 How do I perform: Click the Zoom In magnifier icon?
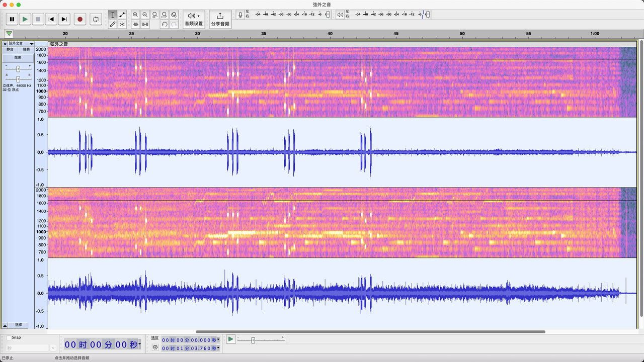[x=135, y=15]
